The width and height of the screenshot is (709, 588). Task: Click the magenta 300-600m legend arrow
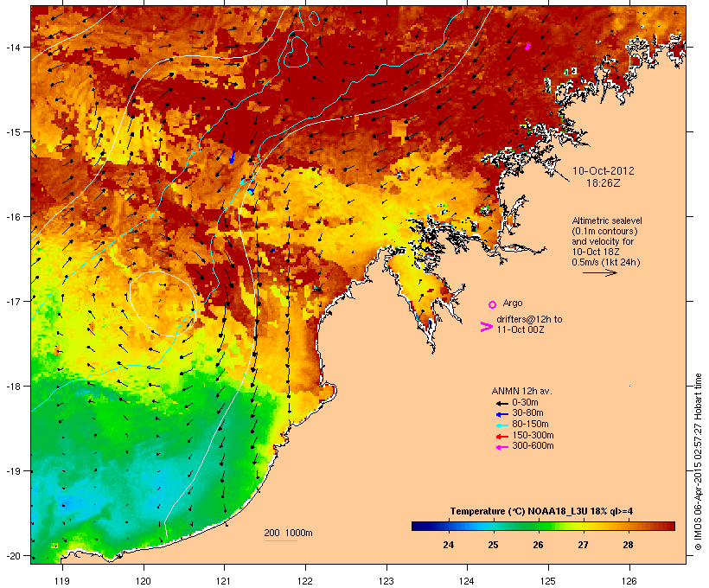pos(501,447)
